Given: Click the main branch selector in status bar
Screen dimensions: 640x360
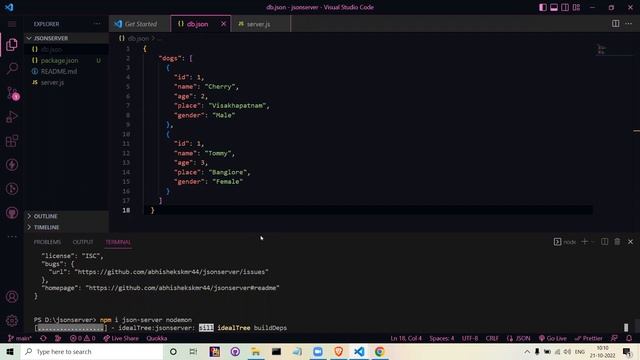Looking at the screenshot, I should click(20, 338).
